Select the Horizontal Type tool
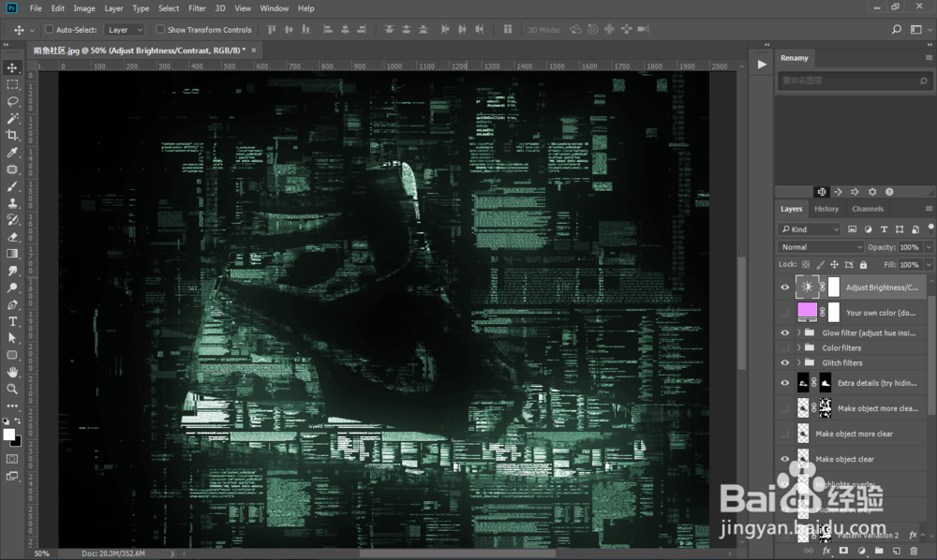Screen dimensions: 937x560 (x=12, y=321)
